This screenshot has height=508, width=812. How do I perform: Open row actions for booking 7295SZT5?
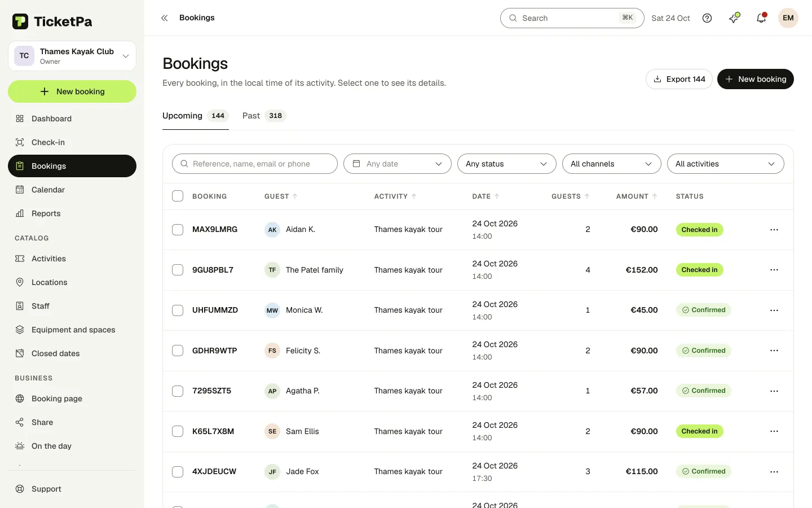tap(774, 391)
